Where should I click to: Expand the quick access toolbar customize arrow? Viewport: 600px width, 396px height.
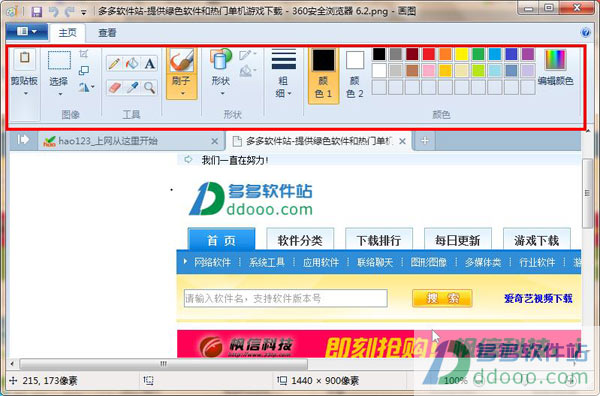pos(84,12)
